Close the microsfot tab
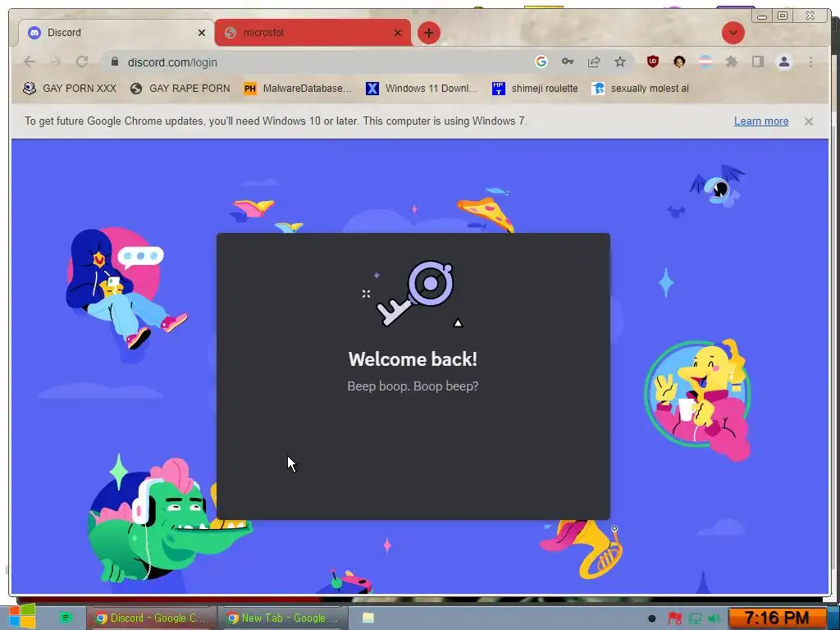The width and height of the screenshot is (840, 630). pyautogui.click(x=398, y=33)
